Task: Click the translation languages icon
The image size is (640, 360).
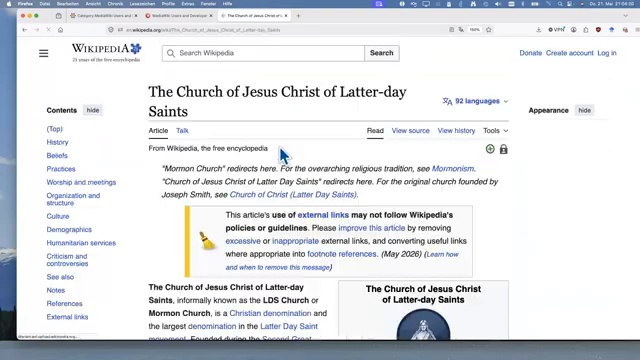Action: [x=447, y=101]
